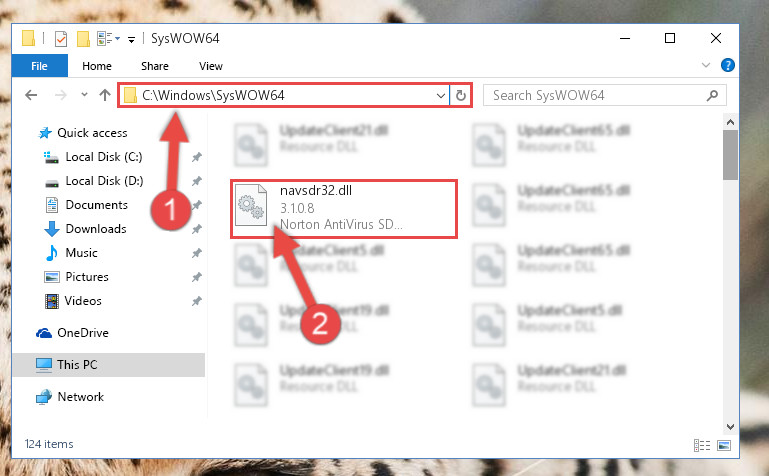The height and width of the screenshot is (476, 769).
Task: Unpin Downloads using its pin icon
Action: coord(197,229)
